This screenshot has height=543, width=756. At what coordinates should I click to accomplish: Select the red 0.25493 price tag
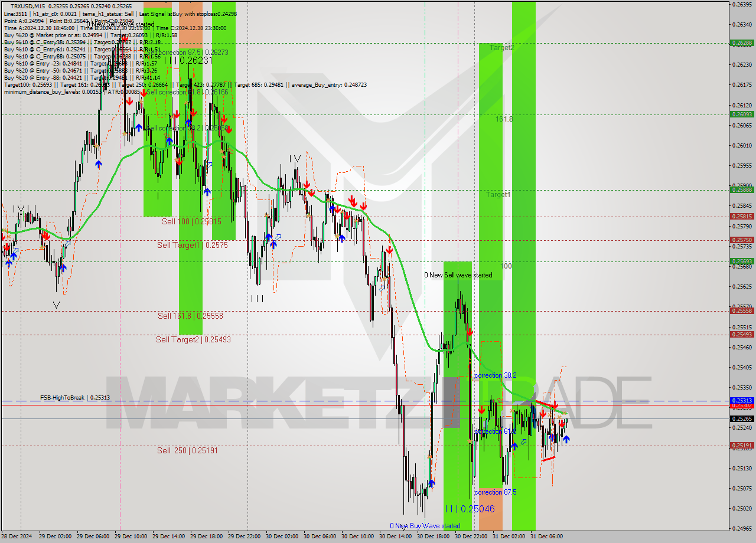coord(742,334)
